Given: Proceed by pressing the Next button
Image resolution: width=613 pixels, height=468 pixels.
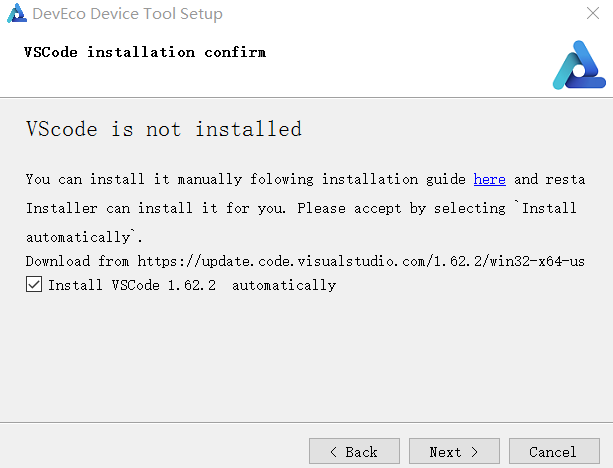Looking at the screenshot, I should (454, 452).
